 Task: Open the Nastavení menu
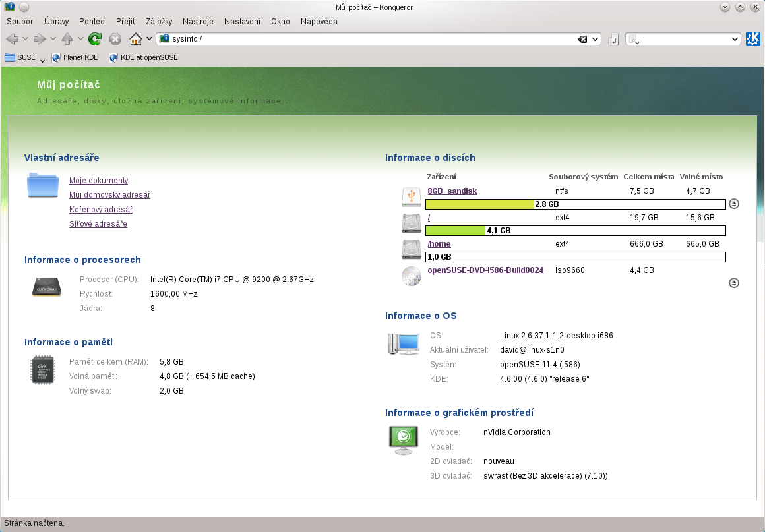(243, 22)
